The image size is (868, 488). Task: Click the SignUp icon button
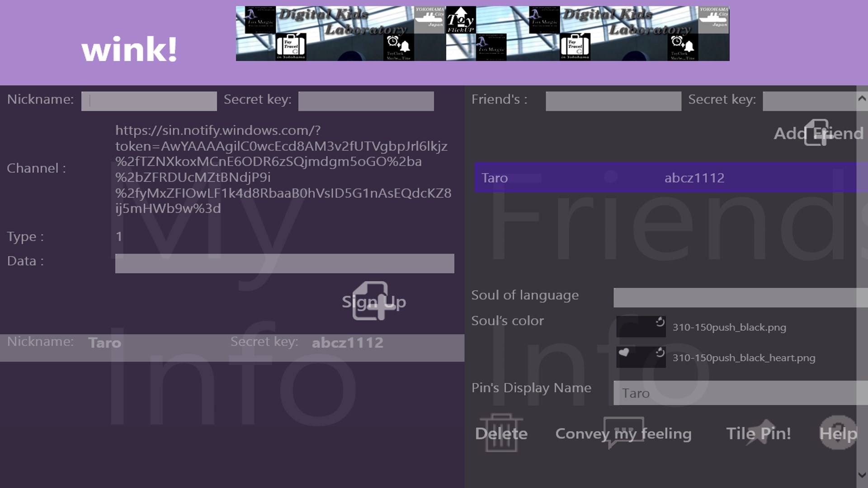pos(372,301)
